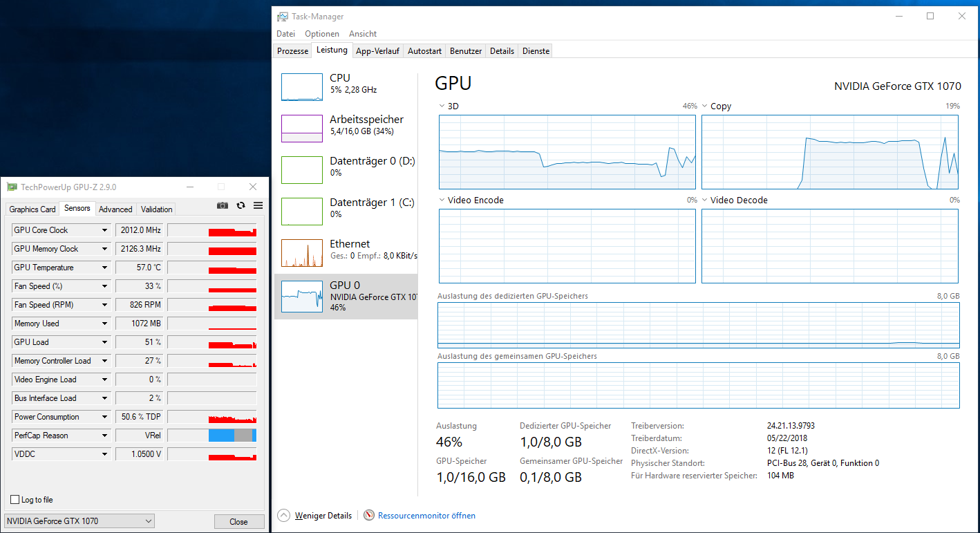
Task: Open Datei menu in Task-Manager
Action: [x=285, y=34]
